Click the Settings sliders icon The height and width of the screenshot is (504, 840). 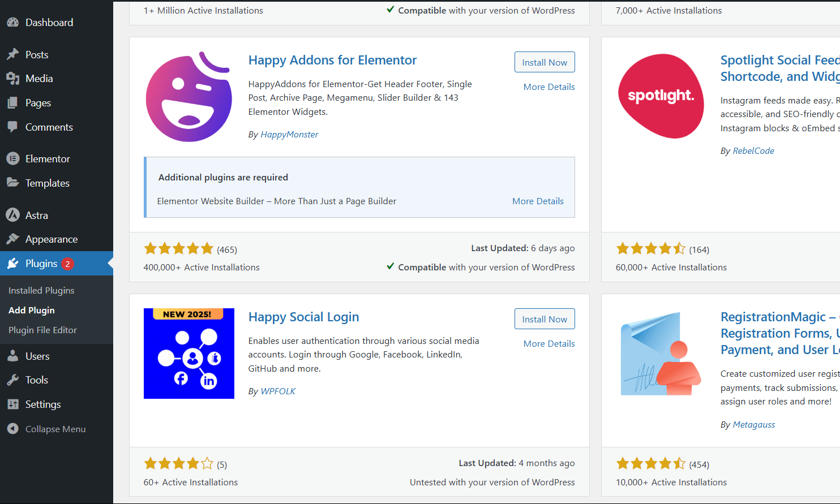point(13,404)
